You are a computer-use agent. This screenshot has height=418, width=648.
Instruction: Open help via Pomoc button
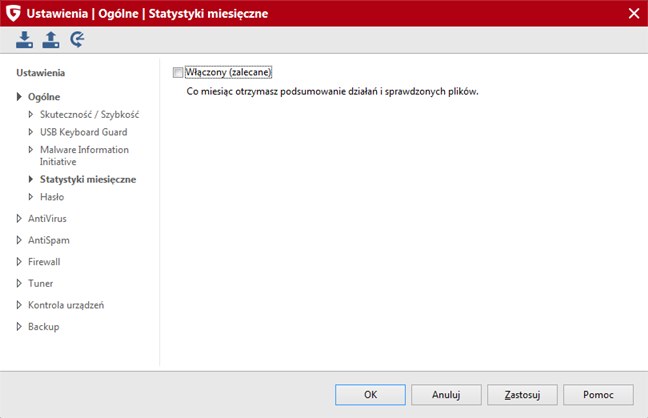tap(598, 395)
